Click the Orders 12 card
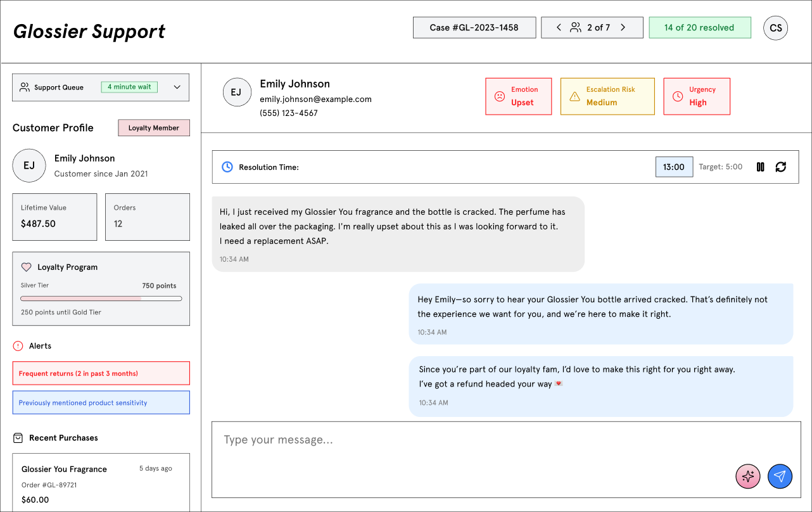Image resolution: width=812 pixels, height=512 pixels. point(148,217)
